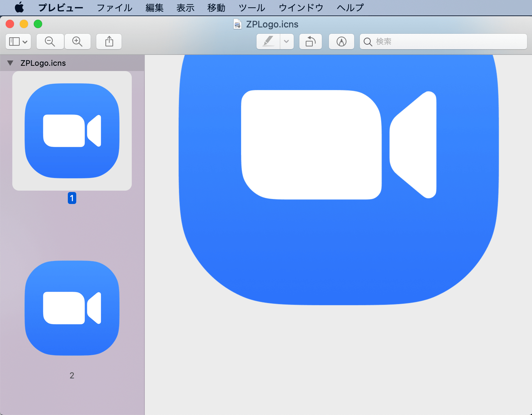Enter full screen with green button
The image size is (532, 415).
38,24
